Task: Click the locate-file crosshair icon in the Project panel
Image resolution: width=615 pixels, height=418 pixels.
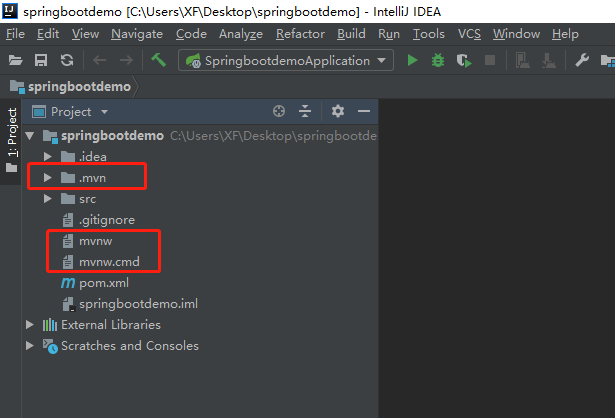Action: [x=279, y=111]
